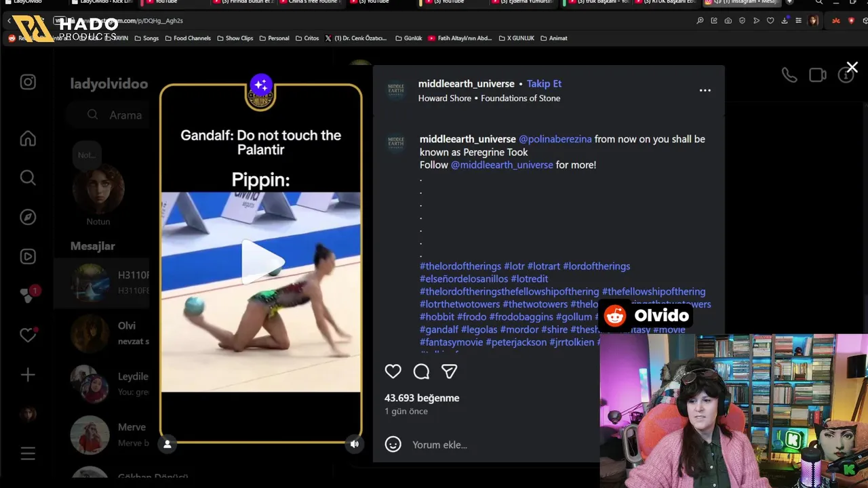Open the @polinaberezina mention link
The width and height of the screenshot is (868, 488).
point(555,139)
